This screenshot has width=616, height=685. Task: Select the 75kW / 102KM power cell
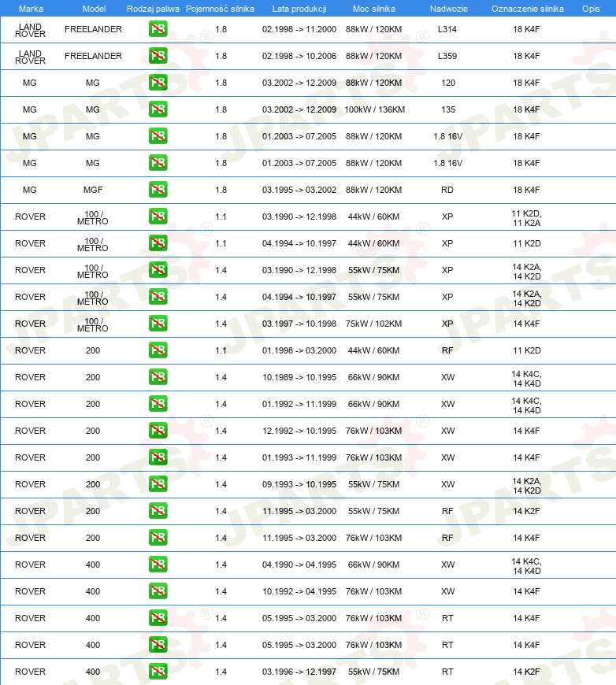[x=374, y=324]
